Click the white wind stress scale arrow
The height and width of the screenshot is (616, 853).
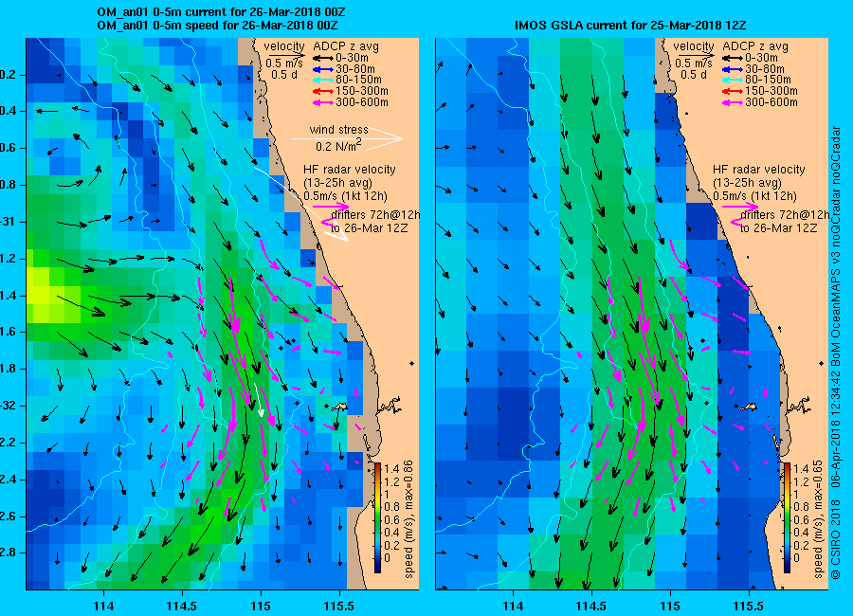click(348, 138)
